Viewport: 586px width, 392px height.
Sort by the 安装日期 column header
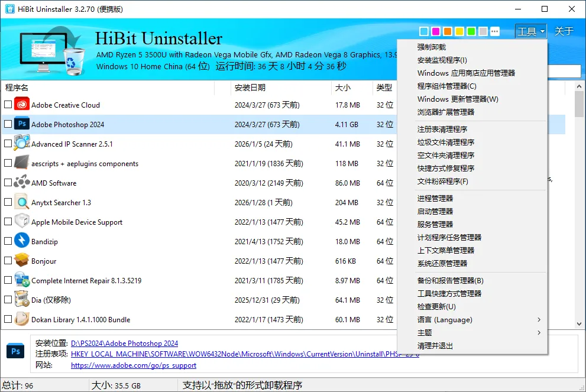pos(281,88)
